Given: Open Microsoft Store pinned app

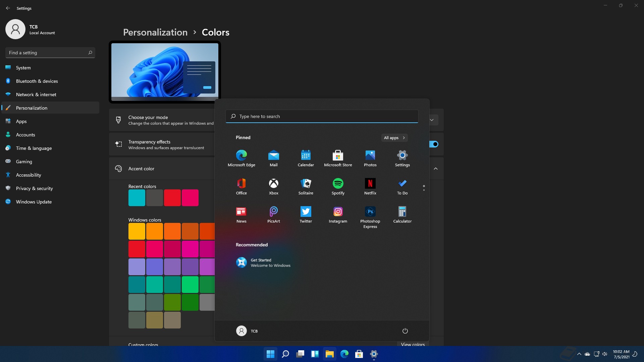Looking at the screenshot, I should 338,158.
